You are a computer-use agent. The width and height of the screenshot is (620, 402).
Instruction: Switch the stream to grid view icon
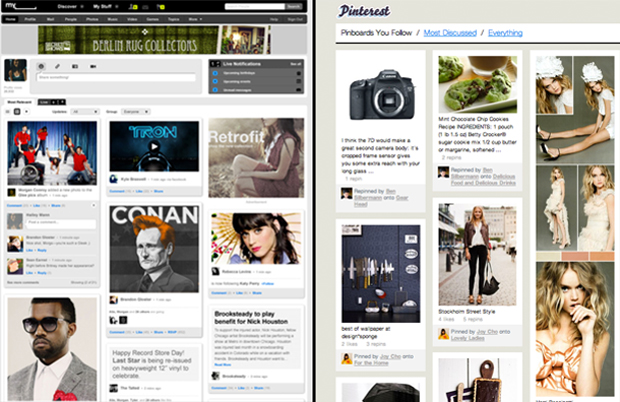(17, 112)
